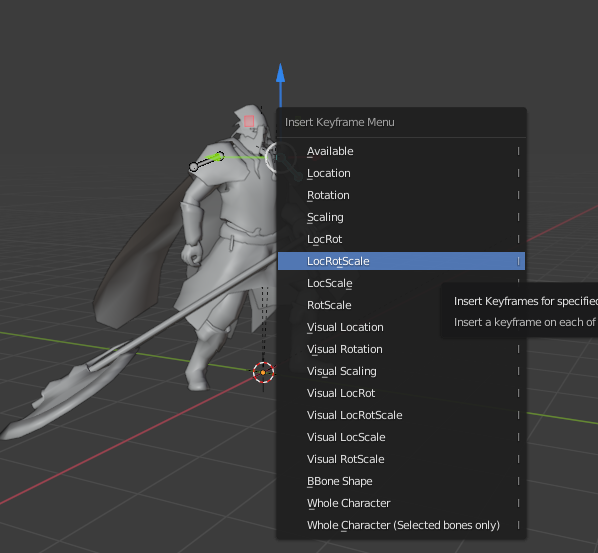Select Available in Insert Keyframe Menu
This screenshot has width=598, height=553.
(401, 151)
